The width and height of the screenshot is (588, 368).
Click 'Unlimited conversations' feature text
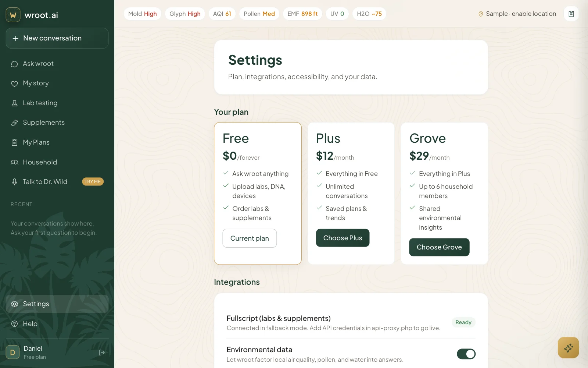tap(347, 191)
